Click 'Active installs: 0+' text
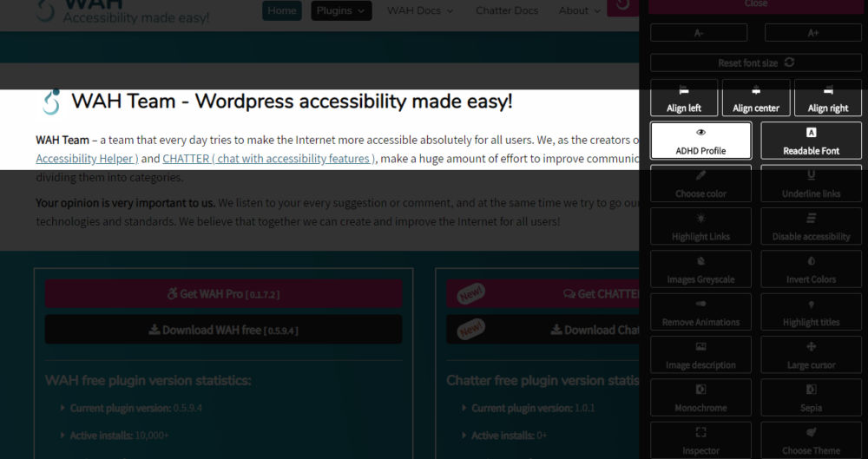 (x=509, y=436)
